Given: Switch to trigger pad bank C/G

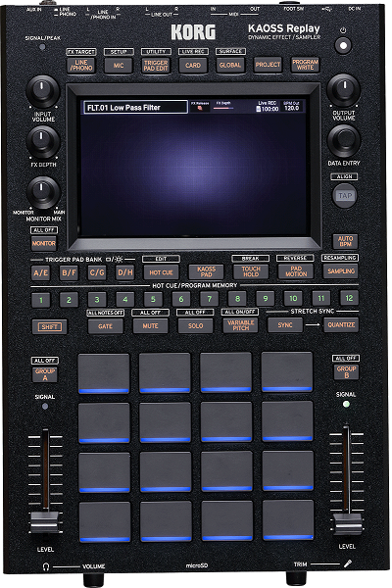Looking at the screenshot, I should [97, 272].
